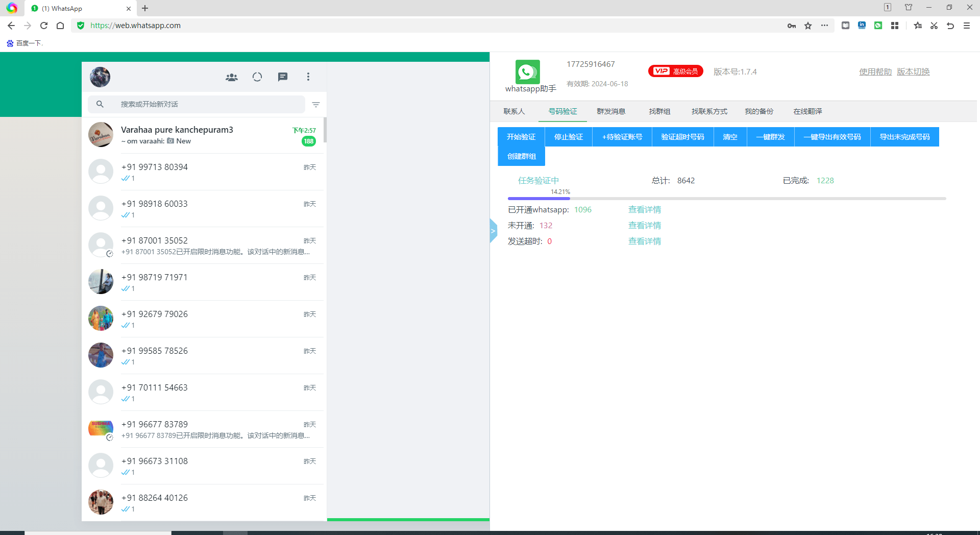Switch to the 在线翻译 tab
The width and height of the screenshot is (980, 535).
coord(807,111)
